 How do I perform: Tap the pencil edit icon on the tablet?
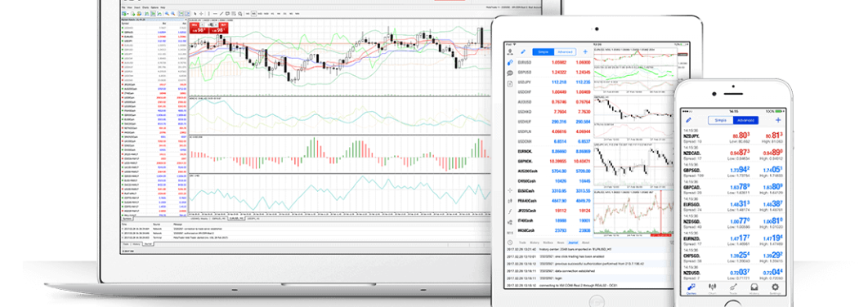[x=523, y=51]
